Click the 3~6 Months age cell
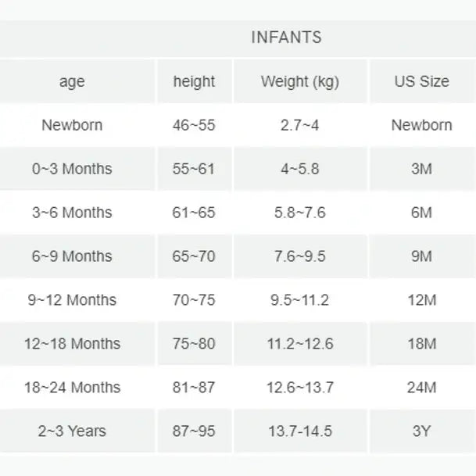 (72, 213)
